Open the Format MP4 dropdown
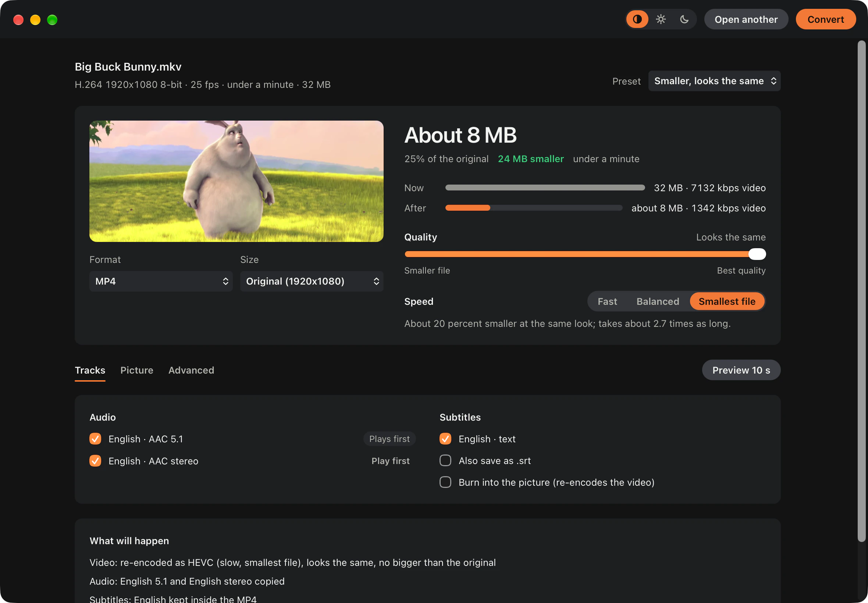This screenshot has width=868, height=603. point(161,281)
